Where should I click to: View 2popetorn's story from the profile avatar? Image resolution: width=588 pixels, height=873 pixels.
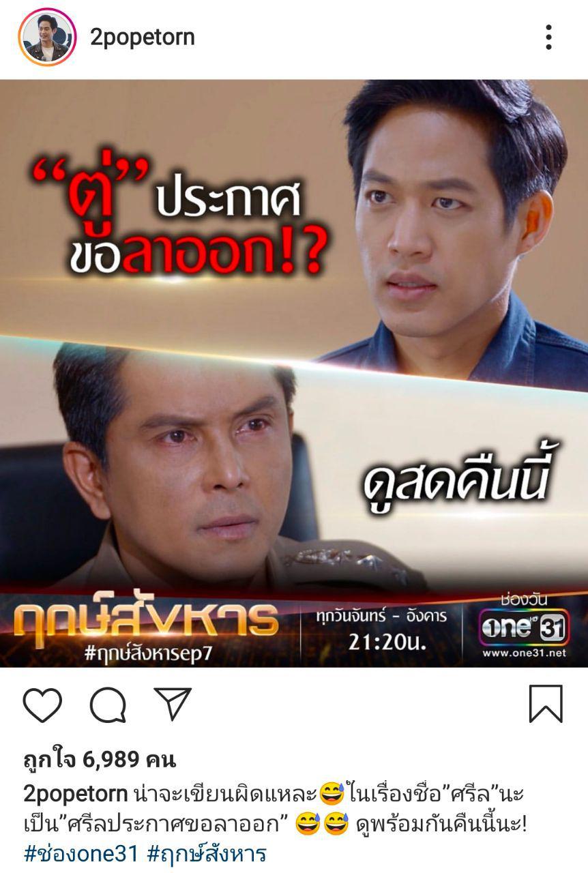pyautogui.click(x=46, y=38)
